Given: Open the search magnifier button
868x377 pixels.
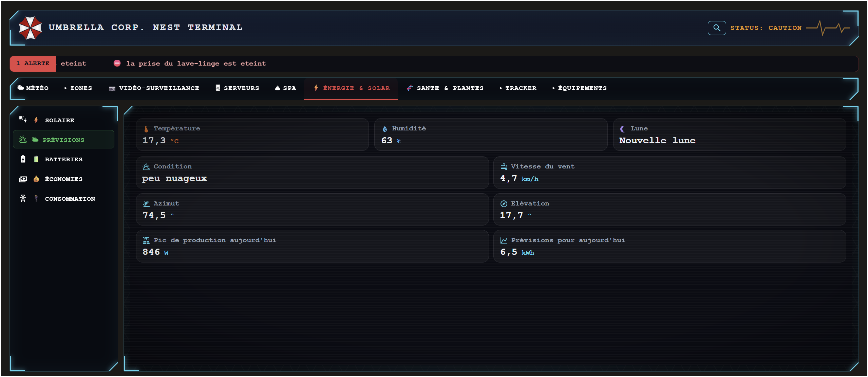Looking at the screenshot, I should point(717,28).
